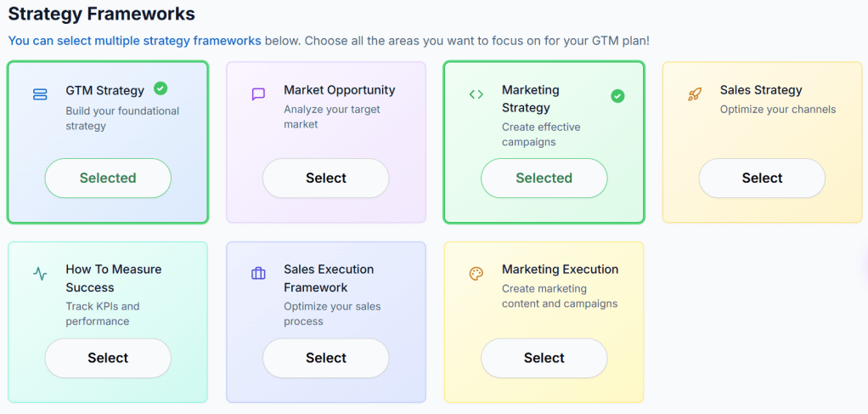
Task: Click the green checkmark on Marketing Strategy
Action: [x=617, y=96]
